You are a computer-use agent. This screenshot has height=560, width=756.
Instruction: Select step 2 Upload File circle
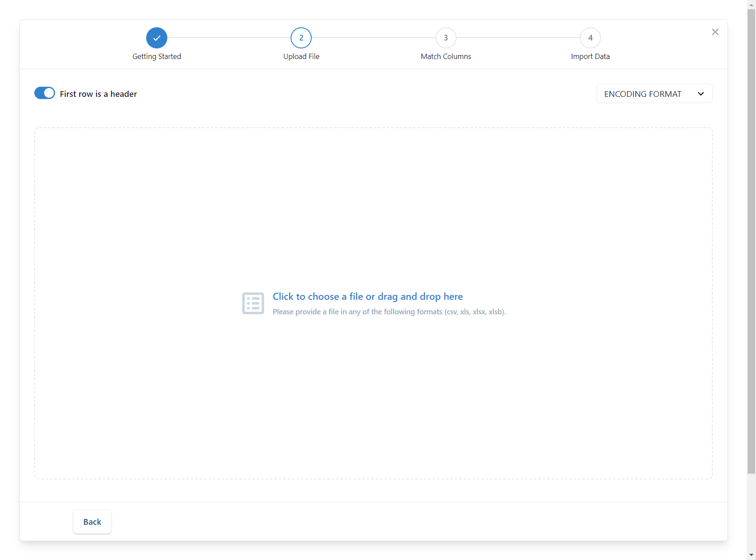(301, 38)
